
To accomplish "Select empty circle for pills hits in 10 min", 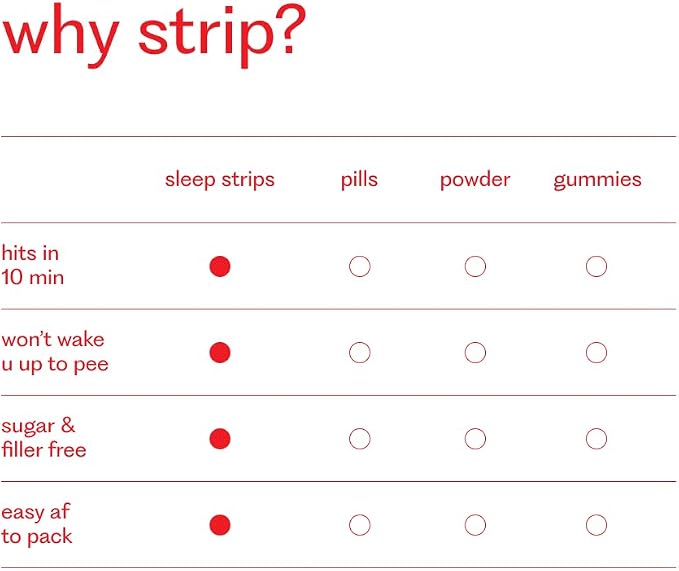I will tap(359, 266).
